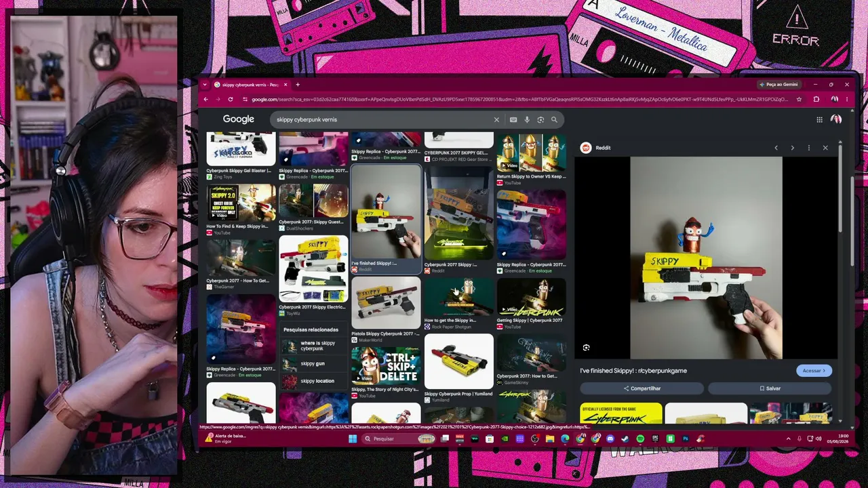868x488 pixels.
Task: Open File Explorer folder on the taskbar
Action: coord(550,439)
